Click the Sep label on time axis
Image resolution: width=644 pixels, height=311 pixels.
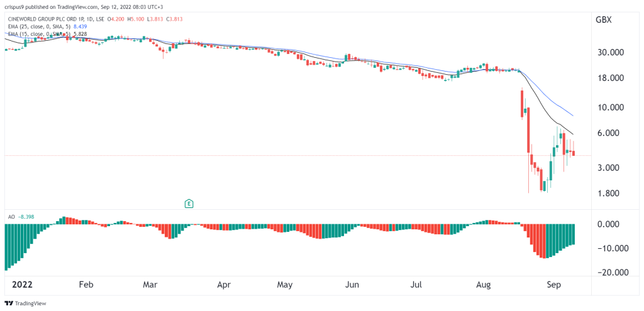(555, 285)
